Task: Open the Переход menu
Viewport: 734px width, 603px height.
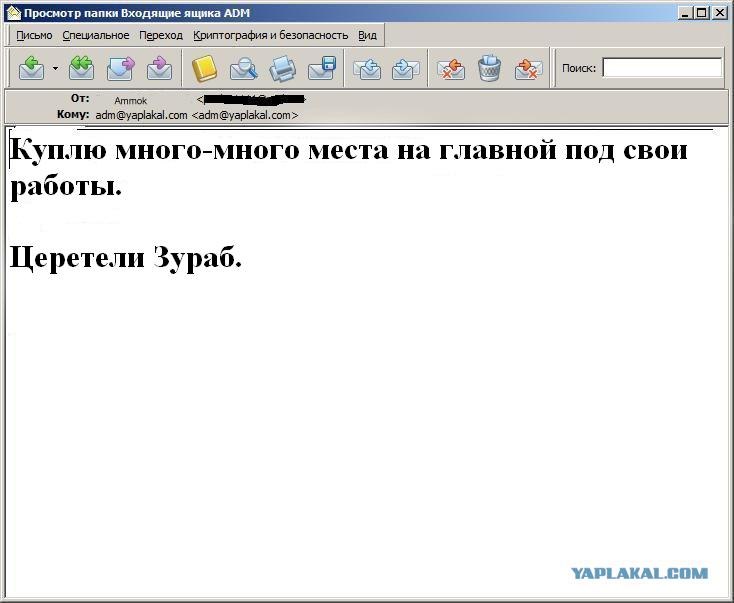Action: (x=161, y=35)
